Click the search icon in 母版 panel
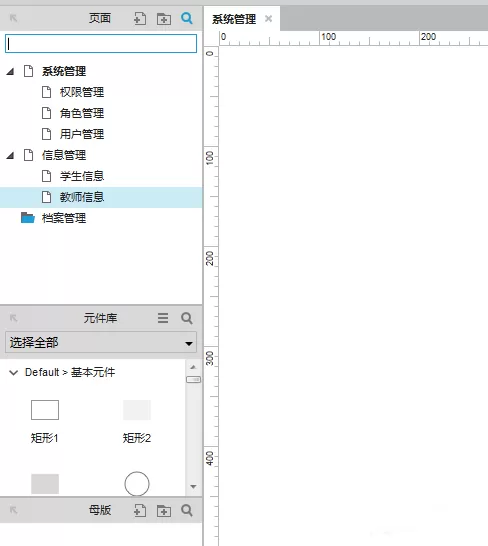This screenshot has width=488, height=546. [x=187, y=510]
